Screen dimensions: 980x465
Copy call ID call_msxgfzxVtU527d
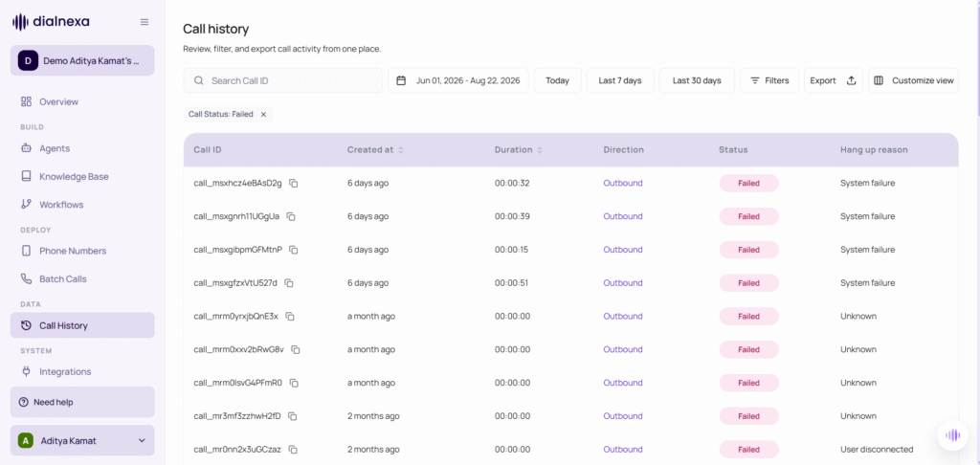(x=289, y=282)
